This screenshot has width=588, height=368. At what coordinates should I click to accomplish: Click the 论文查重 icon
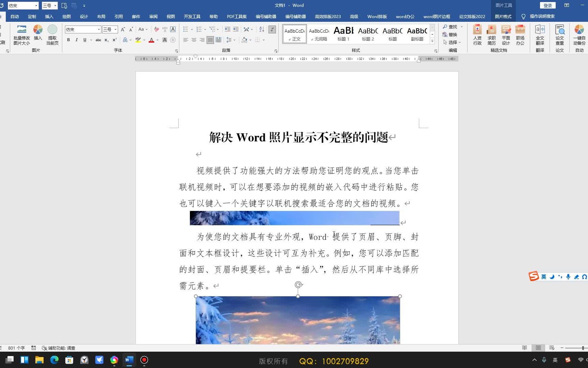click(560, 35)
